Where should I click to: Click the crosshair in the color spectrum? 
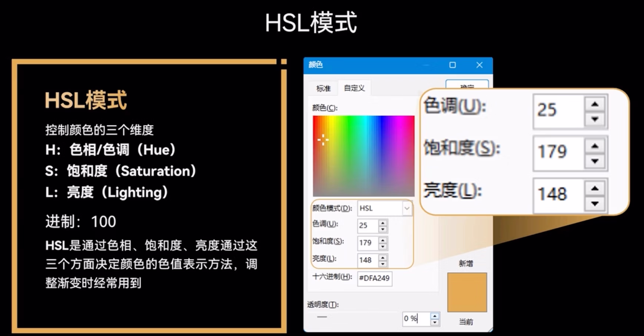tap(323, 140)
